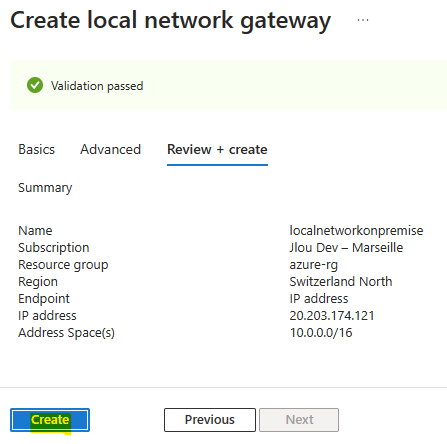Click the Endpoint row's IP address value
This screenshot has height=444, width=447.
(319, 298)
